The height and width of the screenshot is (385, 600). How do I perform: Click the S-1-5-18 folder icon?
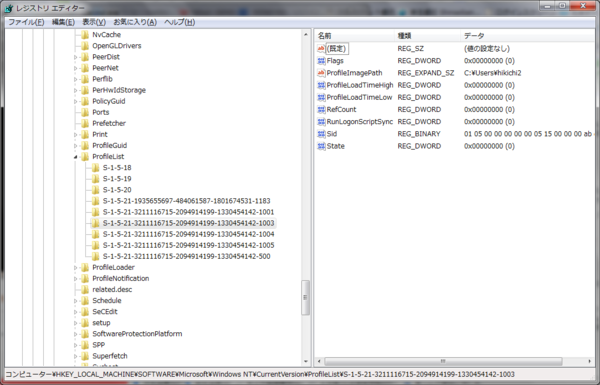tap(95, 168)
